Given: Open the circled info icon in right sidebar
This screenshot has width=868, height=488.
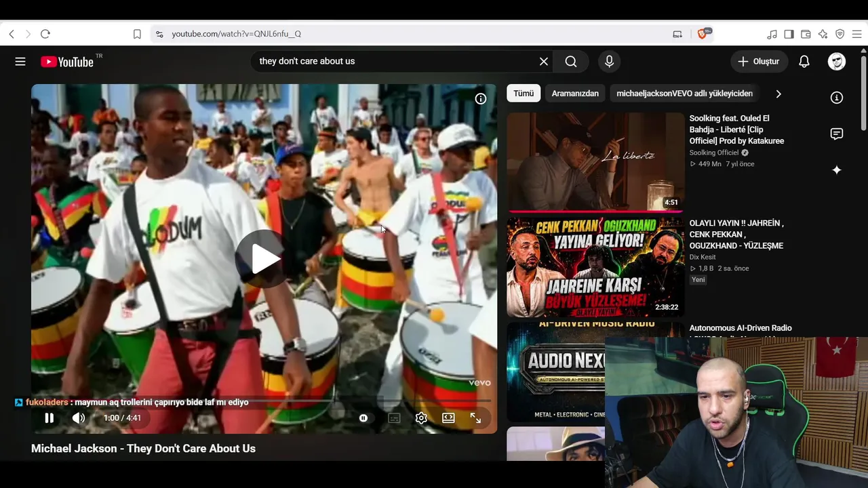Looking at the screenshot, I should click(837, 98).
